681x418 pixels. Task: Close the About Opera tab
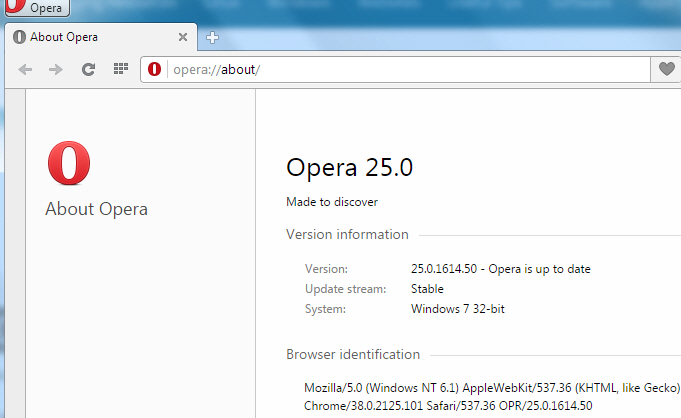click(x=183, y=37)
